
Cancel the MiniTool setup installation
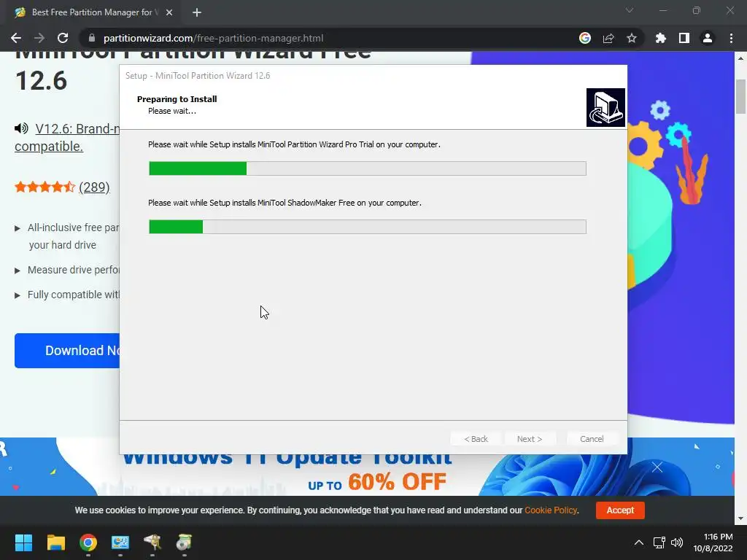click(592, 439)
